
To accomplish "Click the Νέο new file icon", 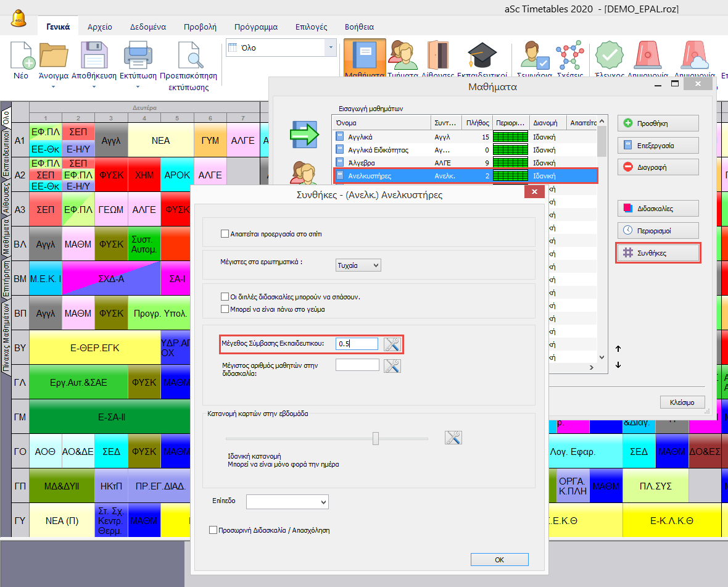I will pos(21,56).
